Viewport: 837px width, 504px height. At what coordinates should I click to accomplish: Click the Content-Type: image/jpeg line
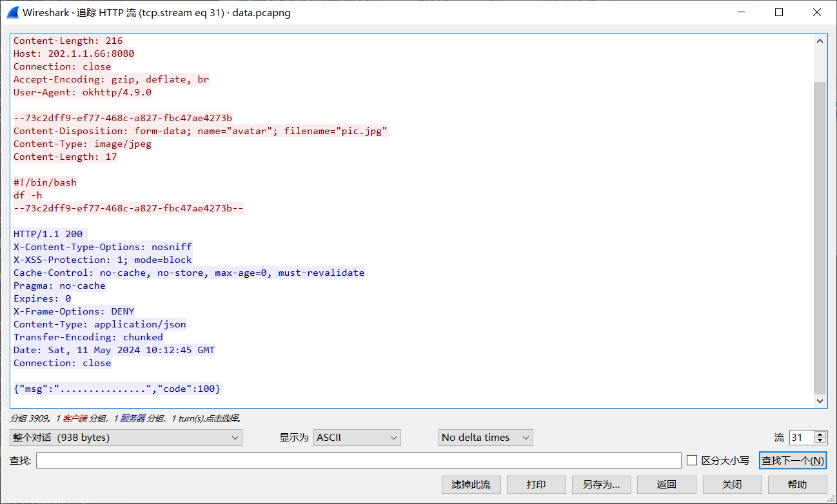tap(83, 144)
